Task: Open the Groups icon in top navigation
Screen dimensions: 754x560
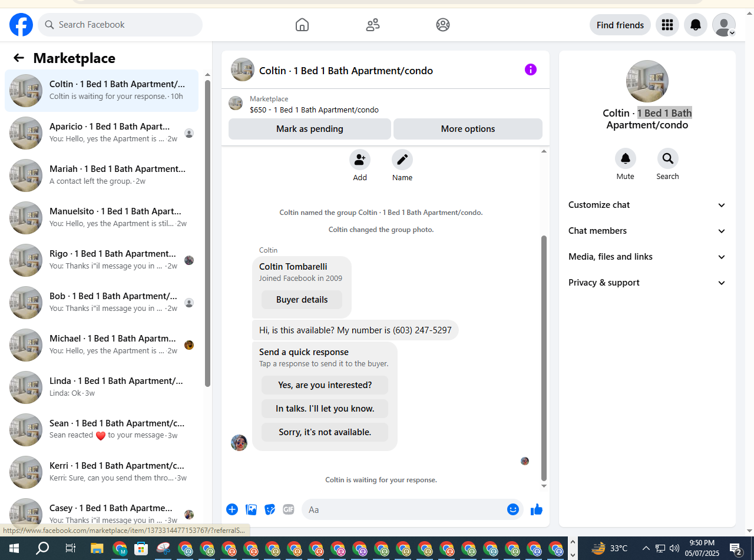Action: [443, 25]
